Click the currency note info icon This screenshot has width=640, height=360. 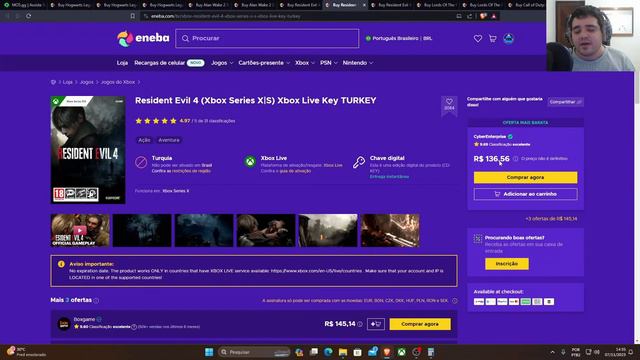(x=455, y=300)
